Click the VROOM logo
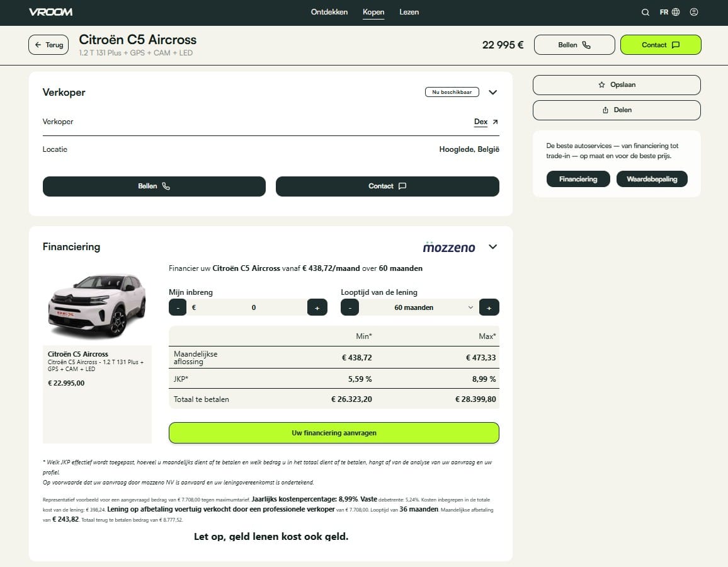The image size is (728, 567). coord(50,12)
